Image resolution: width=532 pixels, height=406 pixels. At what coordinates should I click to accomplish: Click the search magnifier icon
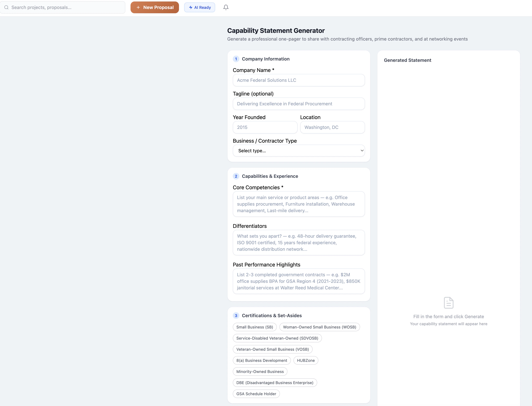(7, 8)
